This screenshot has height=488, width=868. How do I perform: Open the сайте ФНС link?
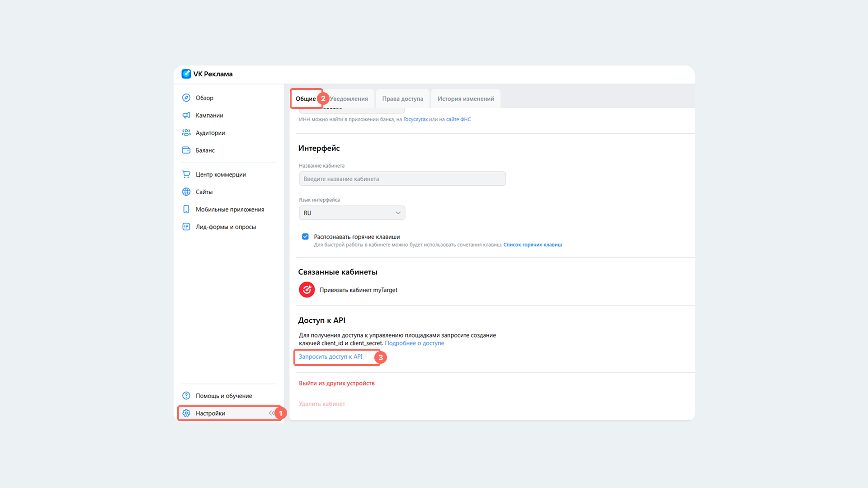tap(458, 119)
